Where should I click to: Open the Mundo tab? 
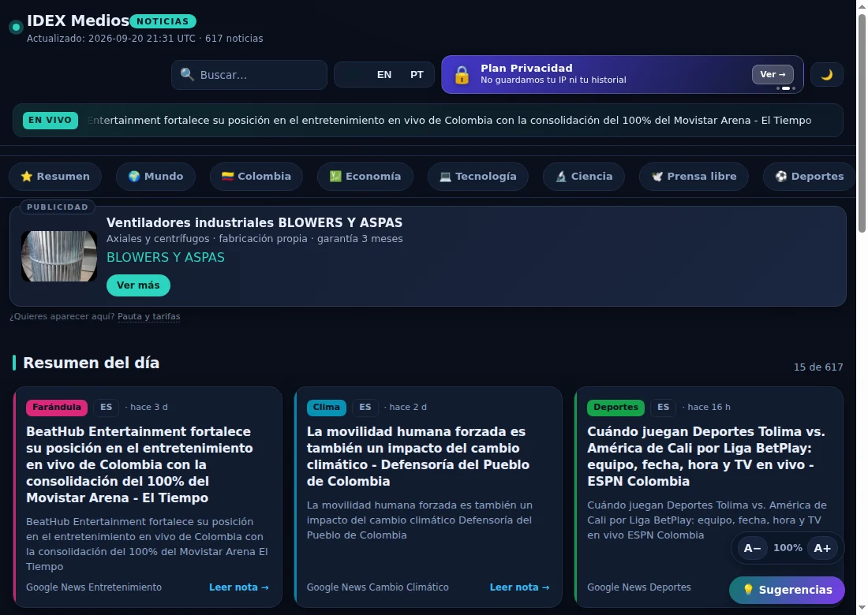point(155,177)
